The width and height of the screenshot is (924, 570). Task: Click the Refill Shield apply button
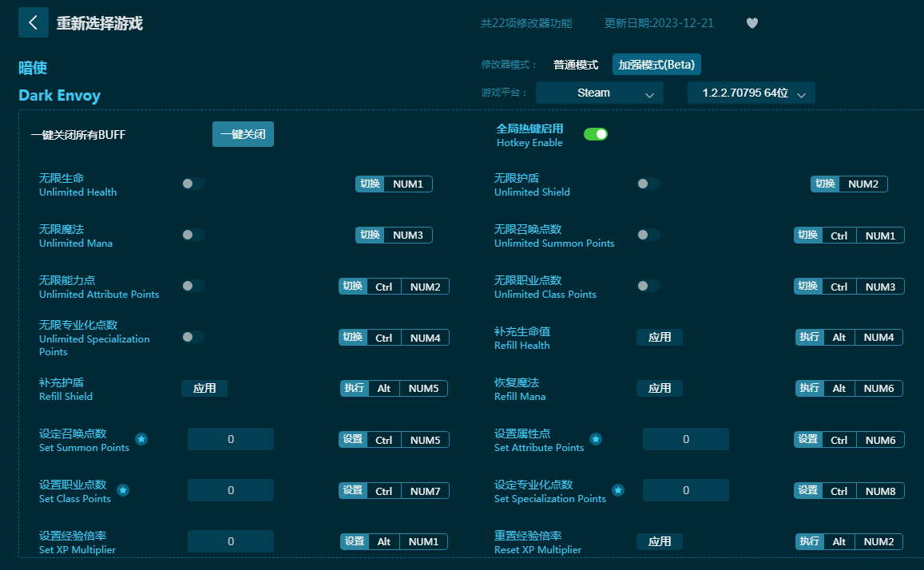click(x=204, y=388)
